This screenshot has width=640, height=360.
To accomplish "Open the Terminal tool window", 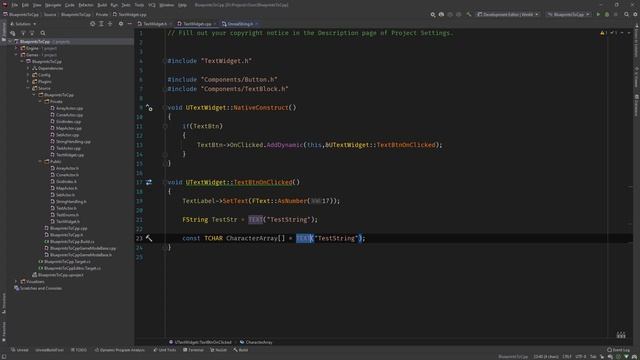I will point(193,350).
